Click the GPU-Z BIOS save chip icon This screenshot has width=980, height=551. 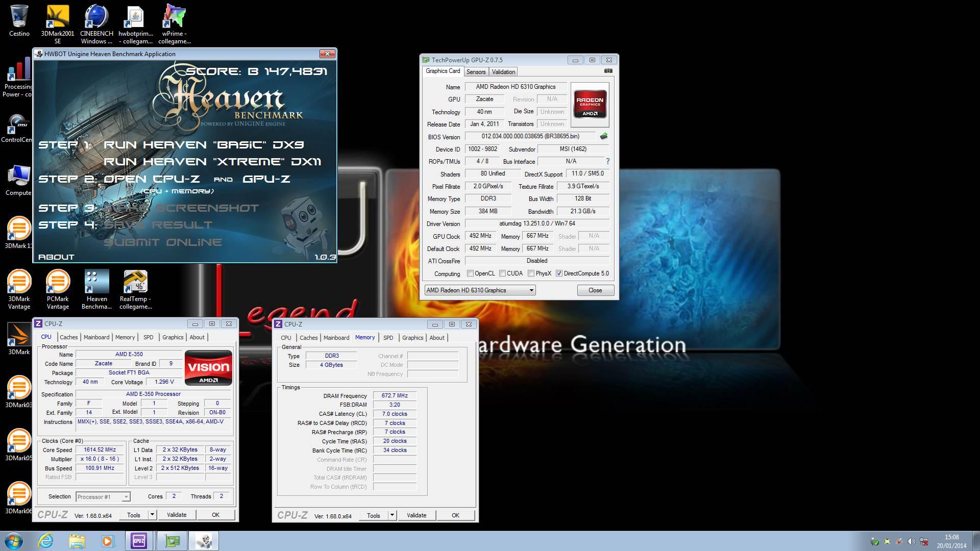click(604, 136)
